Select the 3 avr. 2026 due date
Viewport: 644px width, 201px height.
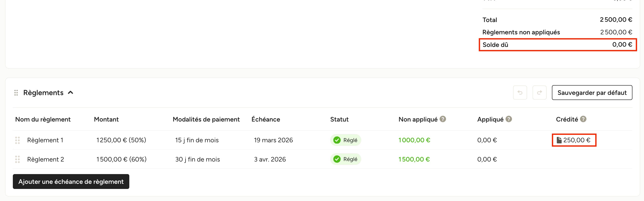click(270, 159)
